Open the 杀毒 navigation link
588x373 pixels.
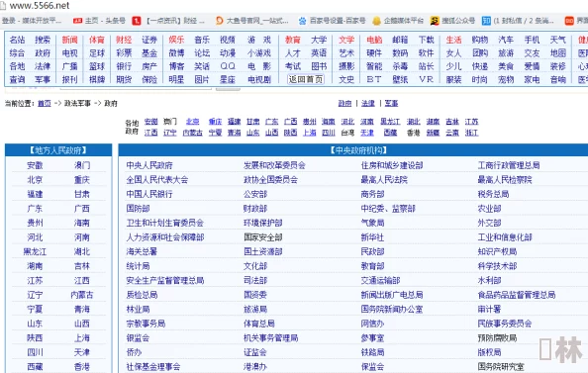[400, 66]
